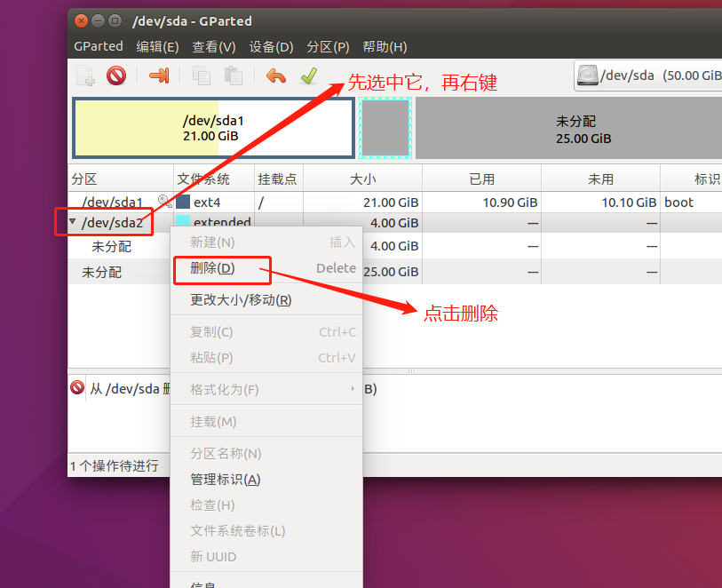Click the 已用 column header
The height and width of the screenshot is (588, 722).
click(481, 179)
